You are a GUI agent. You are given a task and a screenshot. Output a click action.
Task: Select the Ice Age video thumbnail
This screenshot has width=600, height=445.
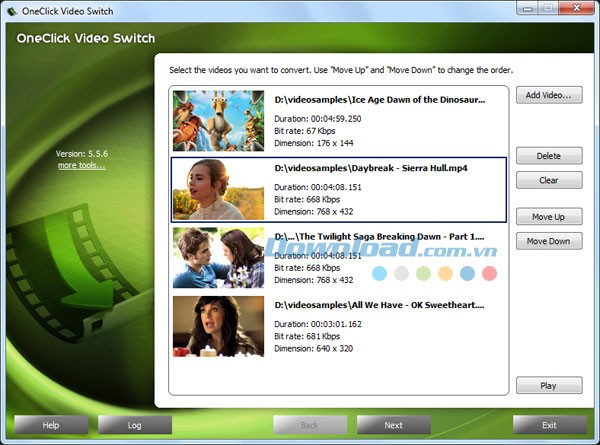coord(218,121)
